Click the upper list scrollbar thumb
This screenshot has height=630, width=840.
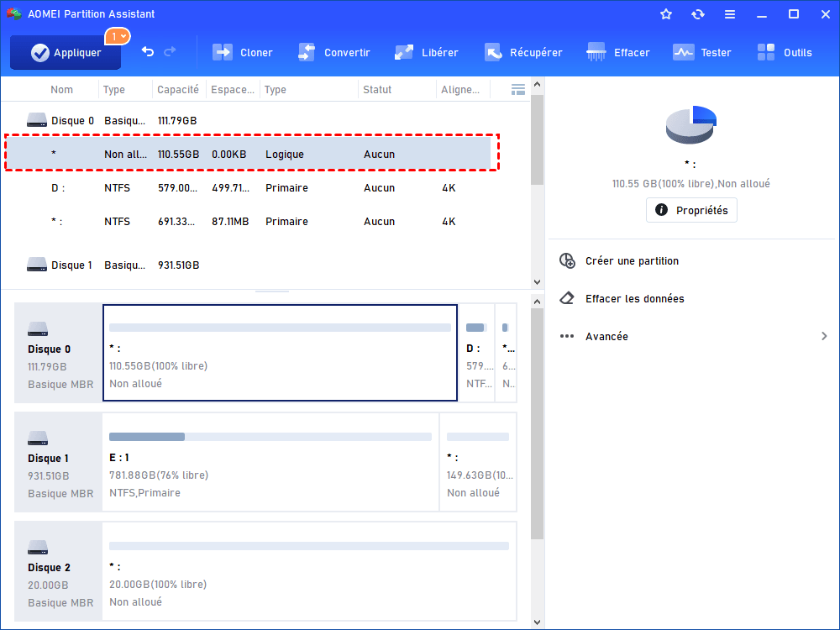538,139
